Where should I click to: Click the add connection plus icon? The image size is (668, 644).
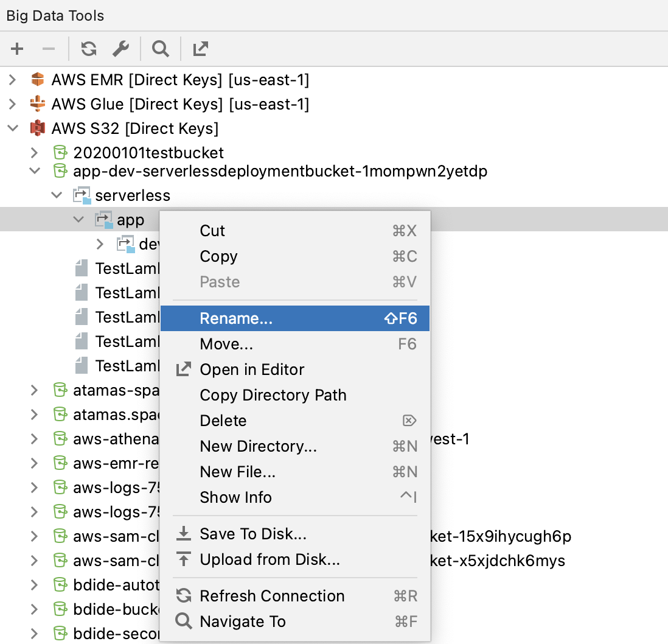click(x=17, y=49)
